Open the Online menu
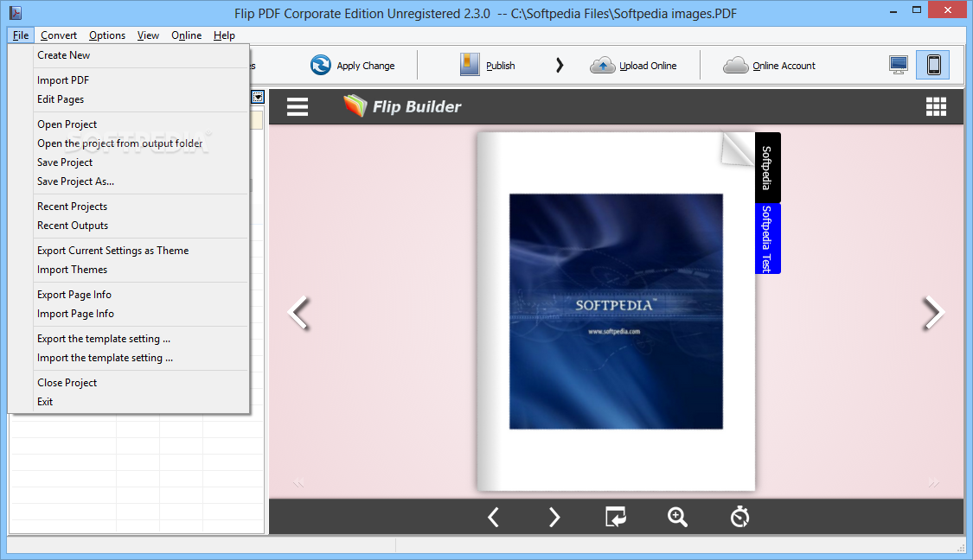 coord(186,35)
